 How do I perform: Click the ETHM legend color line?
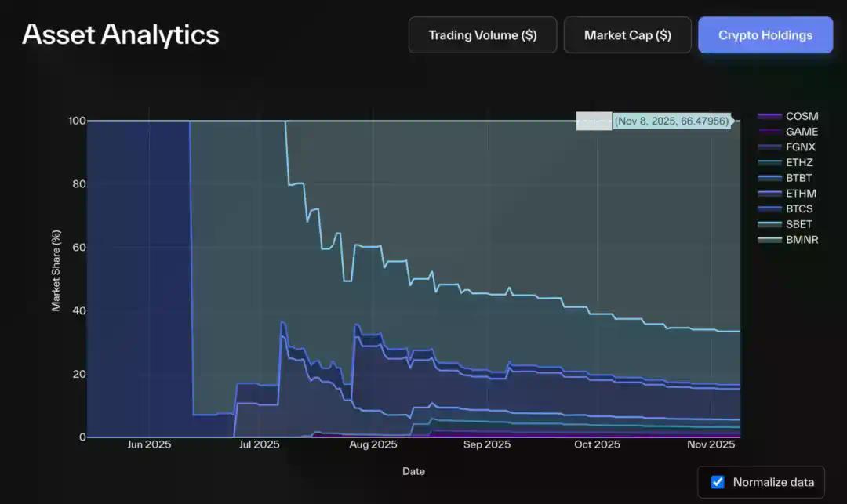(x=769, y=194)
